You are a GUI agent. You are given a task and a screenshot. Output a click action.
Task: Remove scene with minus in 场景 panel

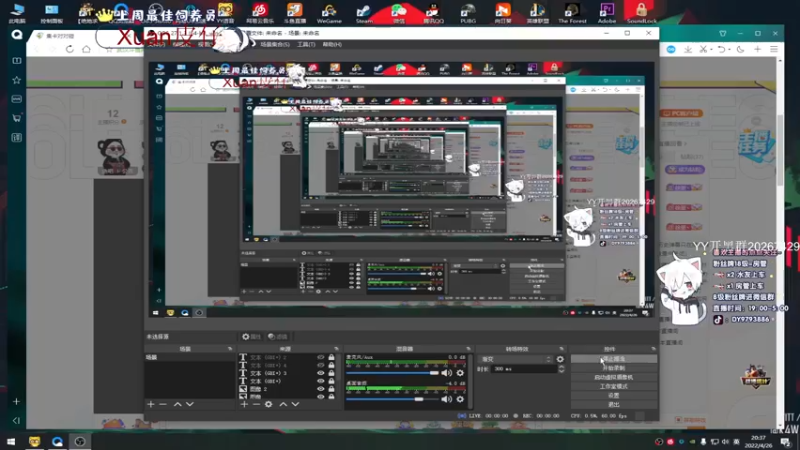(x=163, y=405)
